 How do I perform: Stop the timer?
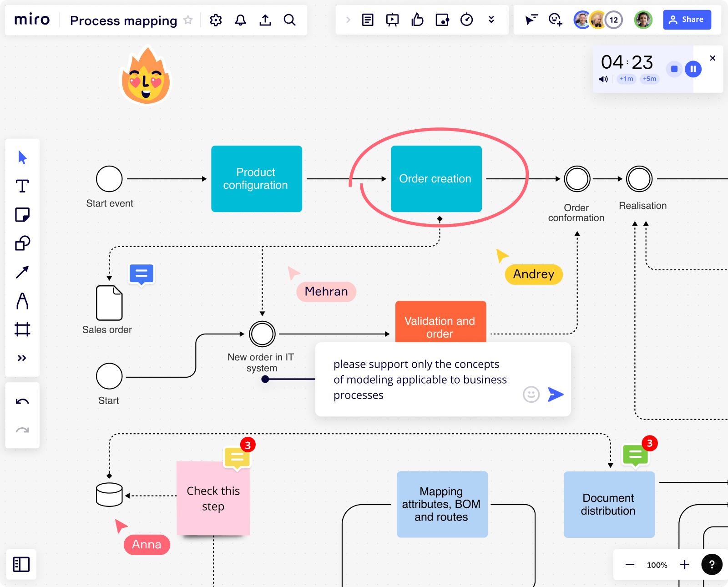point(674,69)
